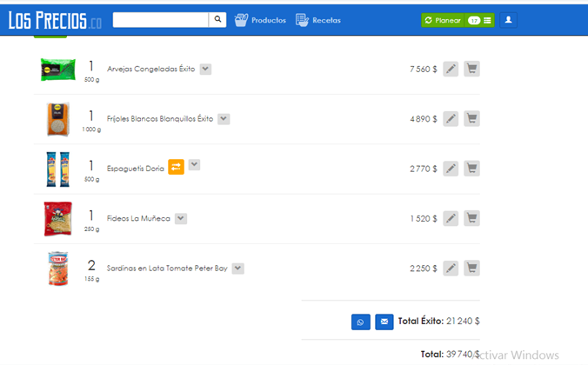Open the user account icon
The width and height of the screenshot is (588, 365).
click(508, 20)
